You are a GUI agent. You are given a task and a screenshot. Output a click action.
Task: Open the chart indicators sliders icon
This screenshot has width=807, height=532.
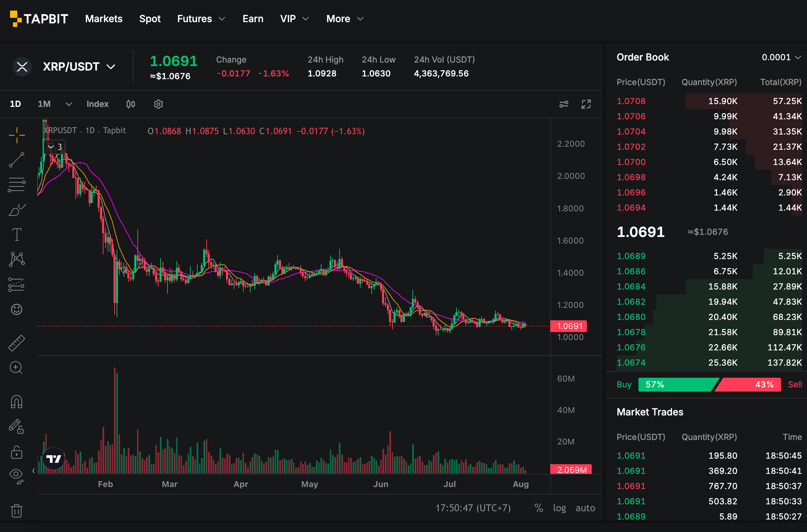(564, 104)
